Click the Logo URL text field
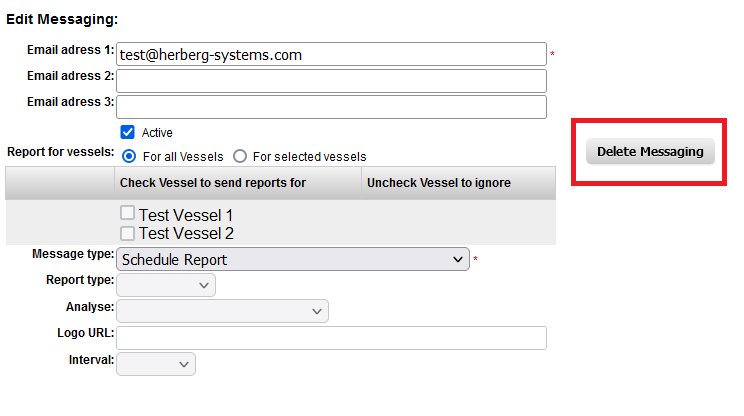Viewport: 744px width, 416px height. click(331, 338)
